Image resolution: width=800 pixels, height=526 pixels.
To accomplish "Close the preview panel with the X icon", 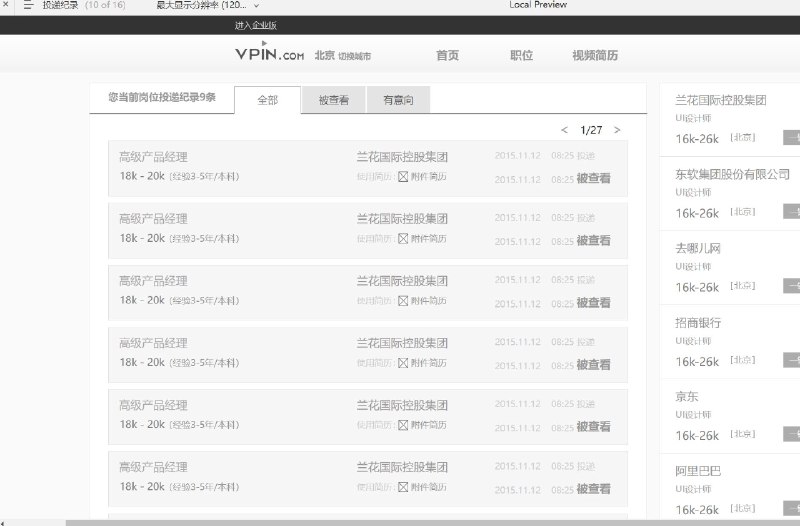I will (5, 5).
